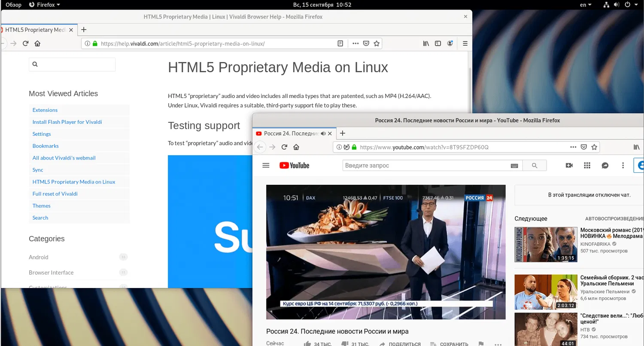Screen dimensions: 644x346
Task: Click the forward arrow in Vivaldi help window
Action: tap(13, 43)
